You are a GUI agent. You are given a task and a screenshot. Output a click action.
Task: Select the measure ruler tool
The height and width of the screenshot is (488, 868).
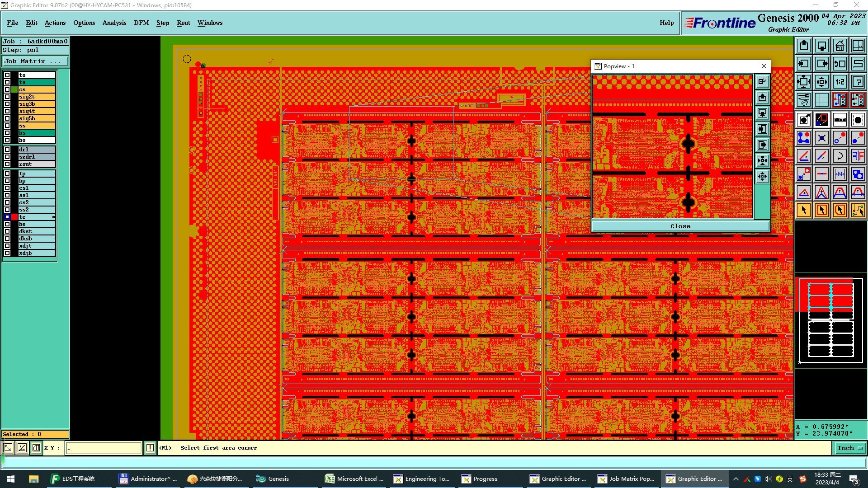[x=840, y=120]
